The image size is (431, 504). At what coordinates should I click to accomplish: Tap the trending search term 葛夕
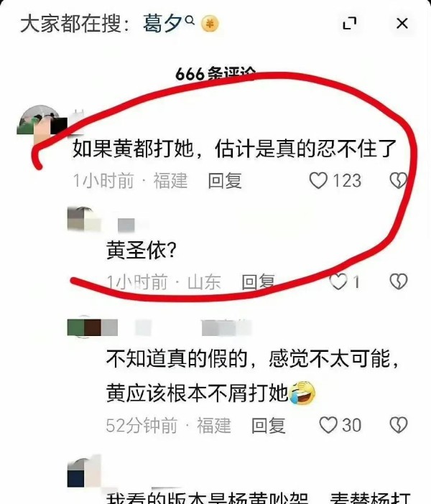pos(163,24)
